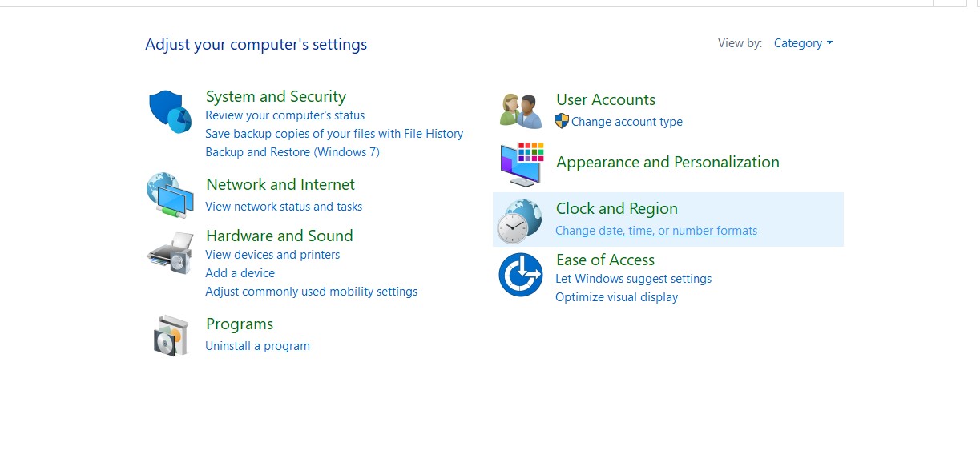Select Optimize visual display link

tap(616, 297)
